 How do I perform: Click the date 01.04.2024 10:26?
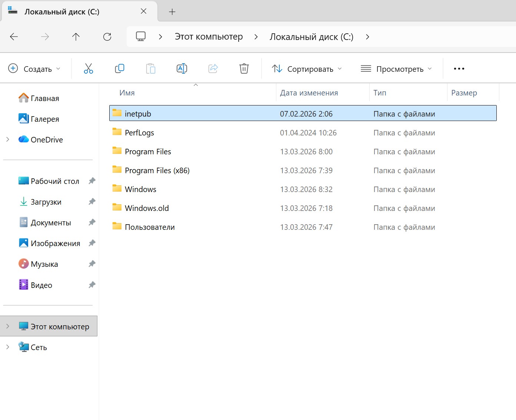pyautogui.click(x=308, y=133)
